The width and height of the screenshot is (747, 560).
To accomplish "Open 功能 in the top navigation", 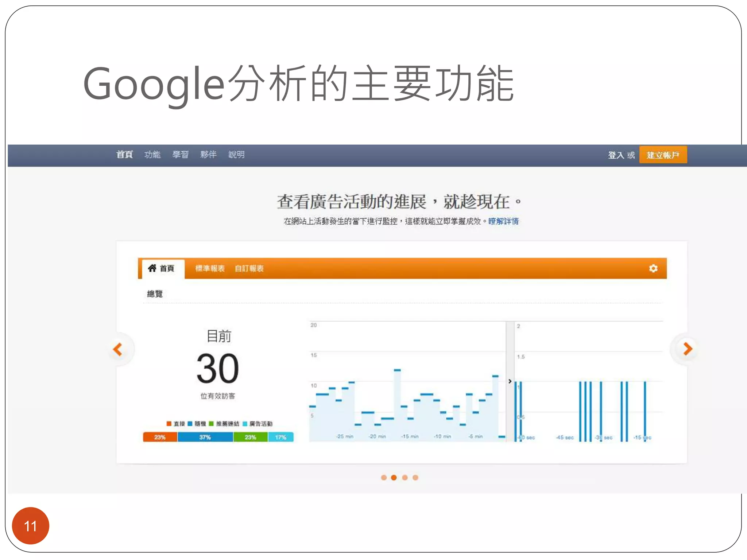I will coord(152,155).
